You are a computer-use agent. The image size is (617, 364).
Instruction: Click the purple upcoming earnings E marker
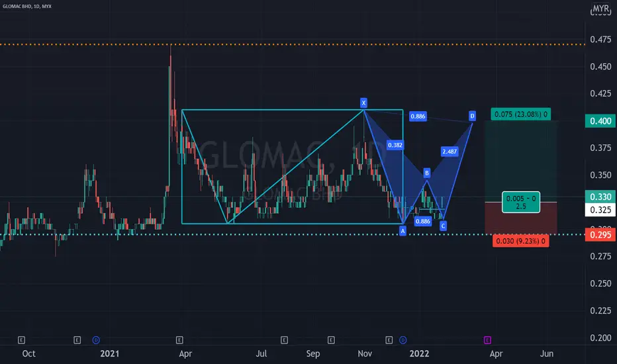[x=487, y=340]
